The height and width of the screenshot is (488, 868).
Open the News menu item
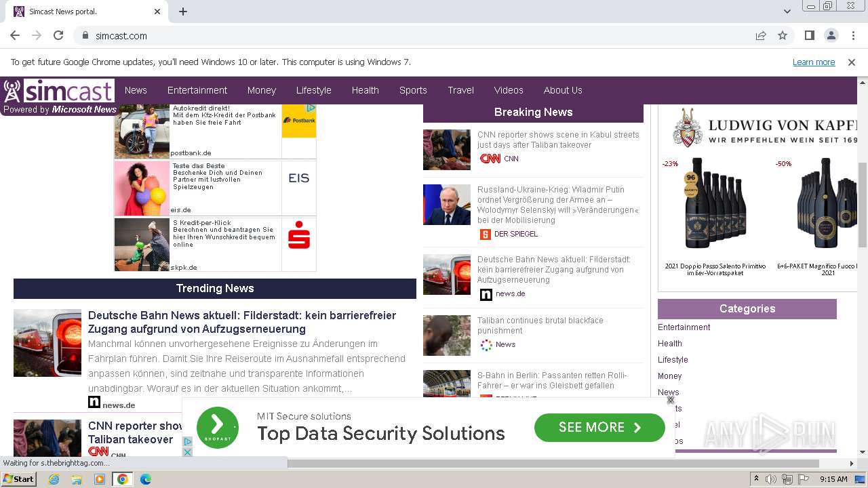point(136,90)
